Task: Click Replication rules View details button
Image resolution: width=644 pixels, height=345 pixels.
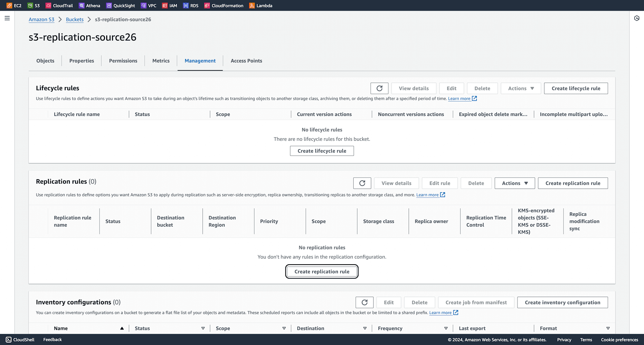Action: (396, 183)
